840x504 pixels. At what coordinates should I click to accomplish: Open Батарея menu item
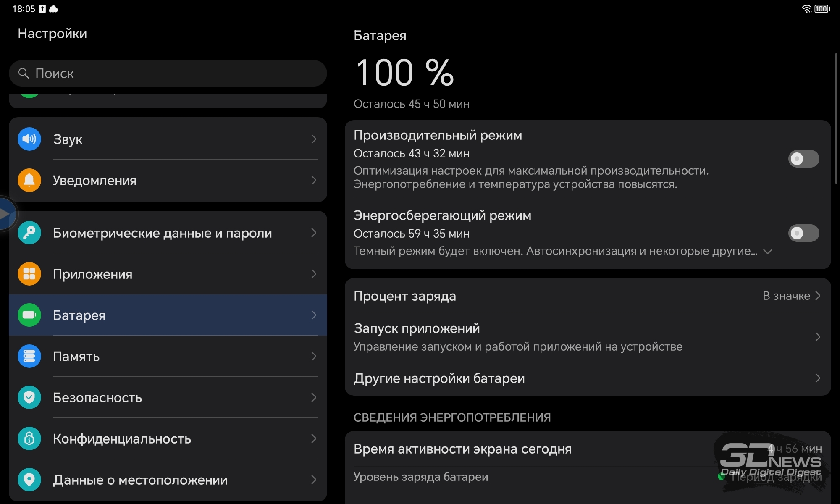point(168,315)
